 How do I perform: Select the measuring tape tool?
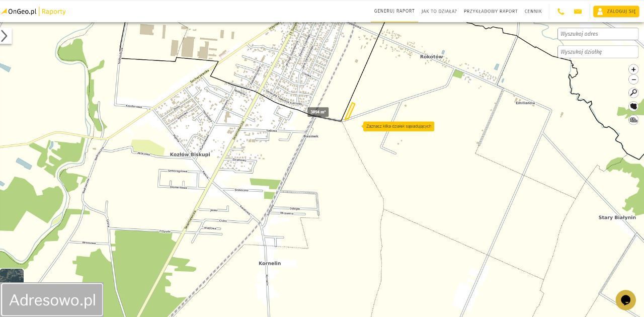coord(633,120)
